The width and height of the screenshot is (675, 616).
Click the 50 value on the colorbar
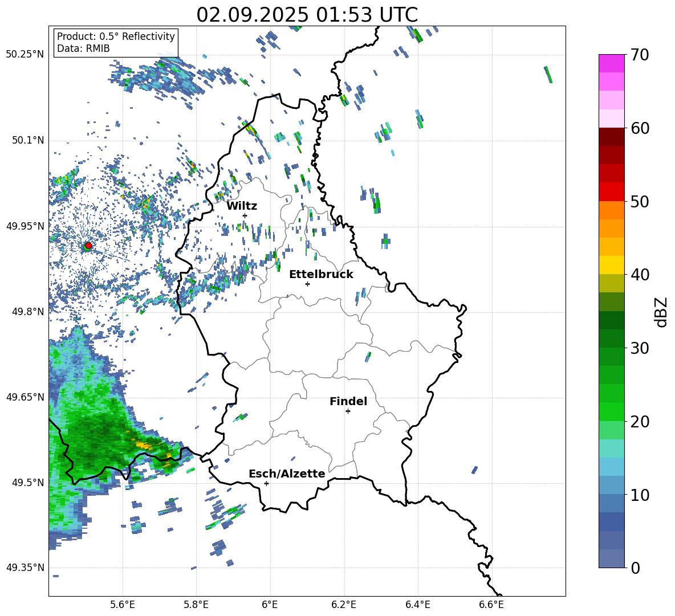tap(640, 201)
